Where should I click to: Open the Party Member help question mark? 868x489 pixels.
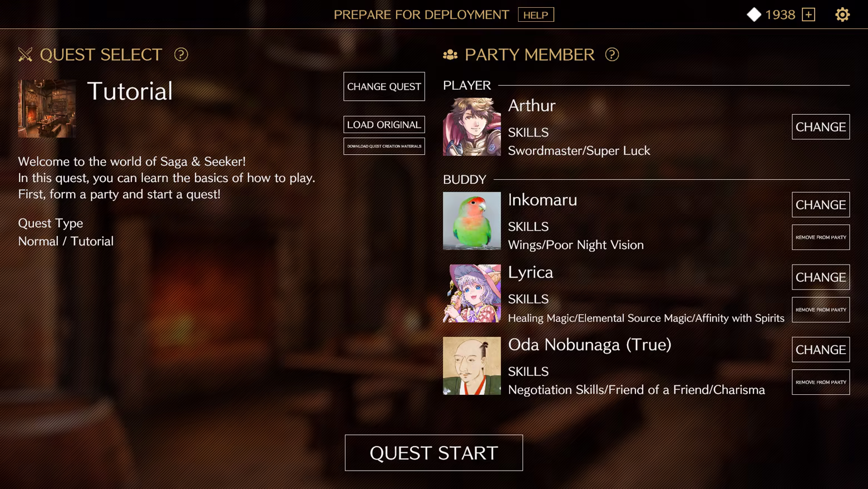click(x=612, y=55)
